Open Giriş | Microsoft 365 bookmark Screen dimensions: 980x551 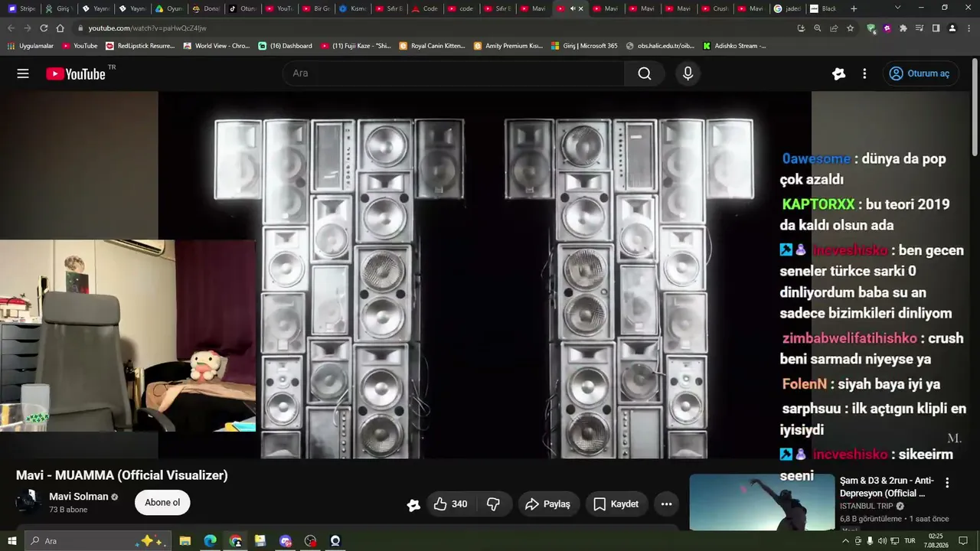pos(583,46)
